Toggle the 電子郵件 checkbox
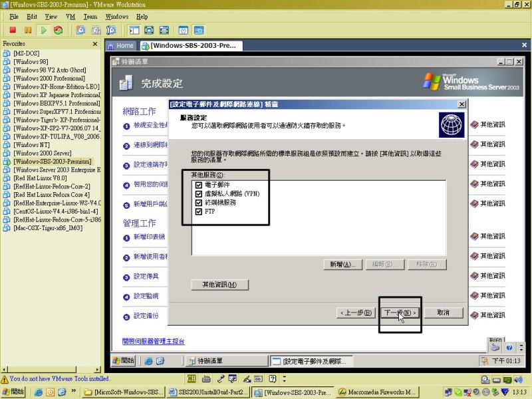Viewport: 532px width, 399px height. coord(198,185)
